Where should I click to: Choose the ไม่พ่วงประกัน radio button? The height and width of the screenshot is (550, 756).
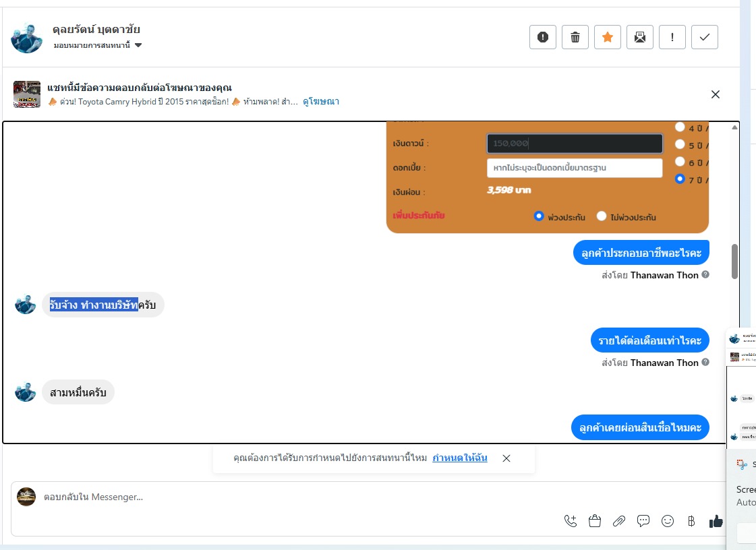point(602,216)
